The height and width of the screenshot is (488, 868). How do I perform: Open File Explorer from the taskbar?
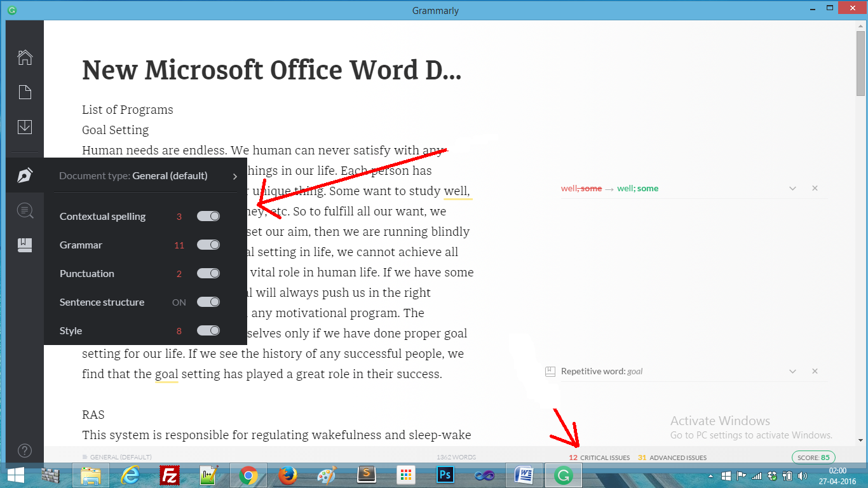click(x=91, y=475)
